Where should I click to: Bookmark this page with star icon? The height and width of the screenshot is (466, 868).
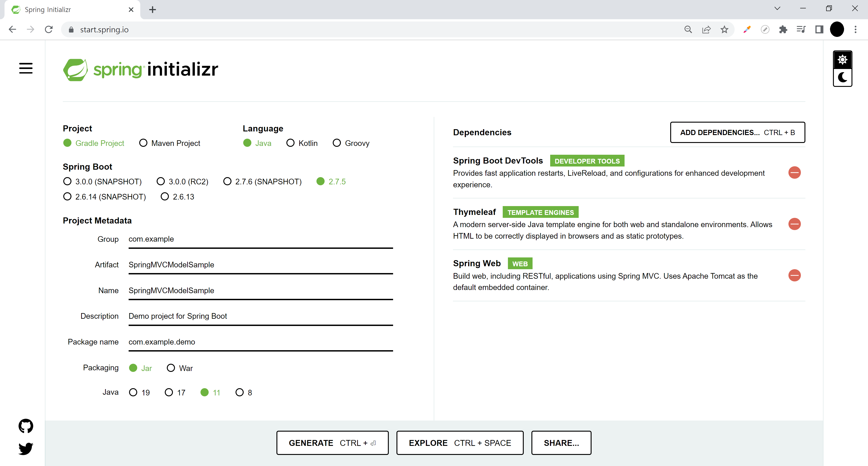[724, 30]
